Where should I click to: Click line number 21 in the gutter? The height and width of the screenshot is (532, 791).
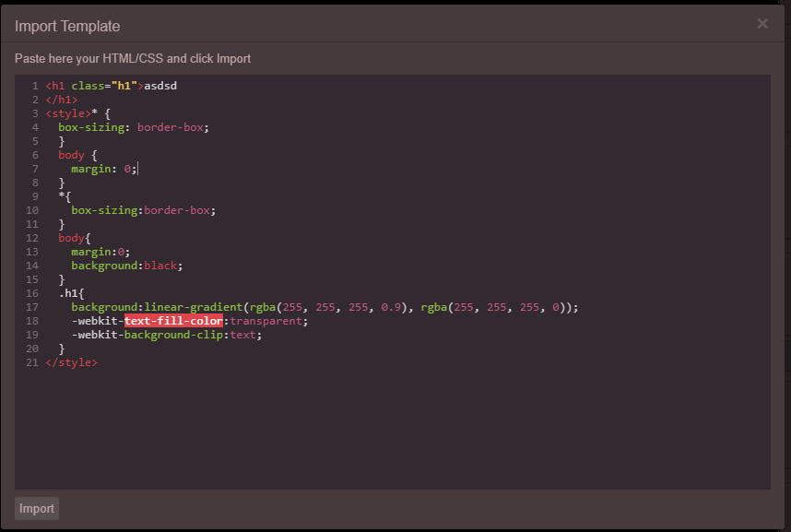(31, 362)
